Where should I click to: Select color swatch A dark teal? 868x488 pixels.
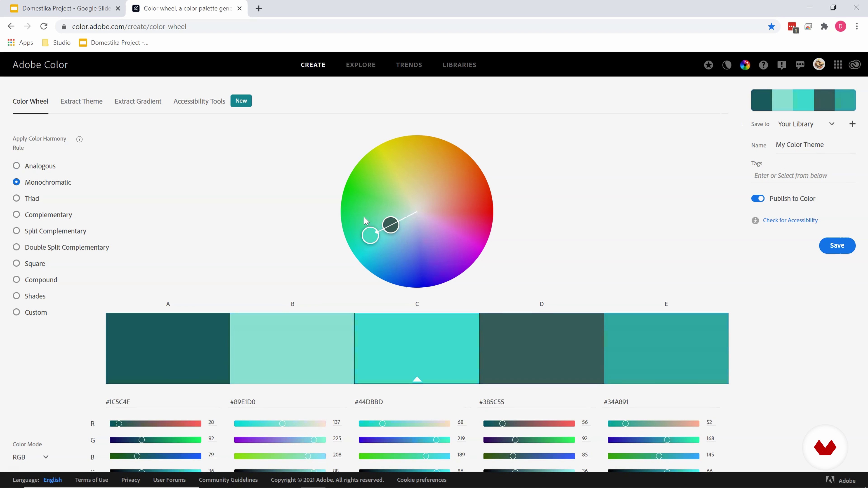point(168,348)
